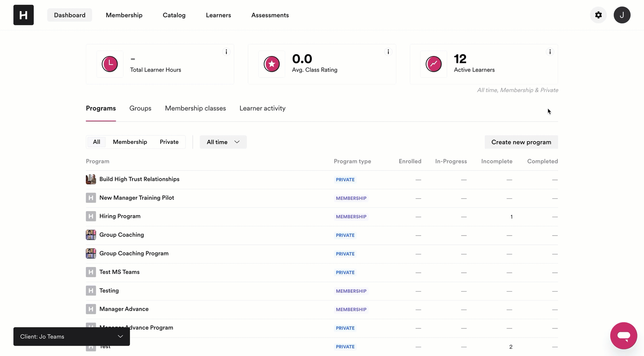Open the All time dropdown
Image resolution: width=644 pixels, height=356 pixels.
tap(223, 142)
